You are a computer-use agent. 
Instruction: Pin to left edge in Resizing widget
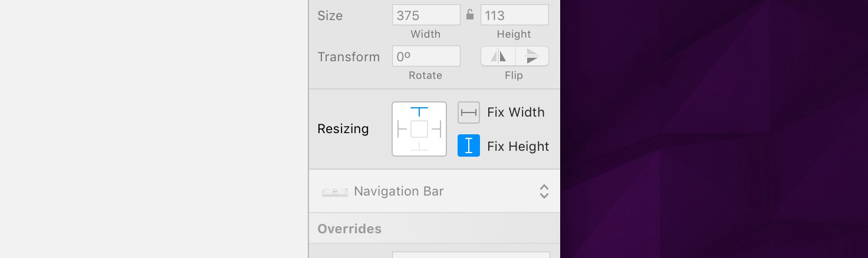[x=403, y=129]
